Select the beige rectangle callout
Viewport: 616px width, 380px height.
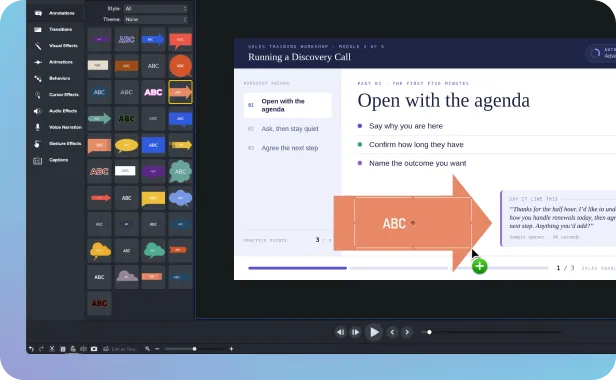pyautogui.click(x=99, y=66)
